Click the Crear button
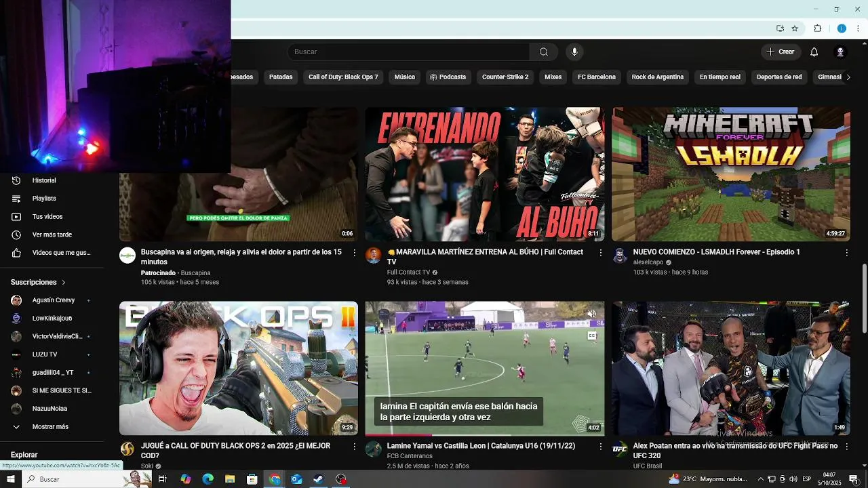The height and width of the screenshot is (488, 868). pos(781,52)
